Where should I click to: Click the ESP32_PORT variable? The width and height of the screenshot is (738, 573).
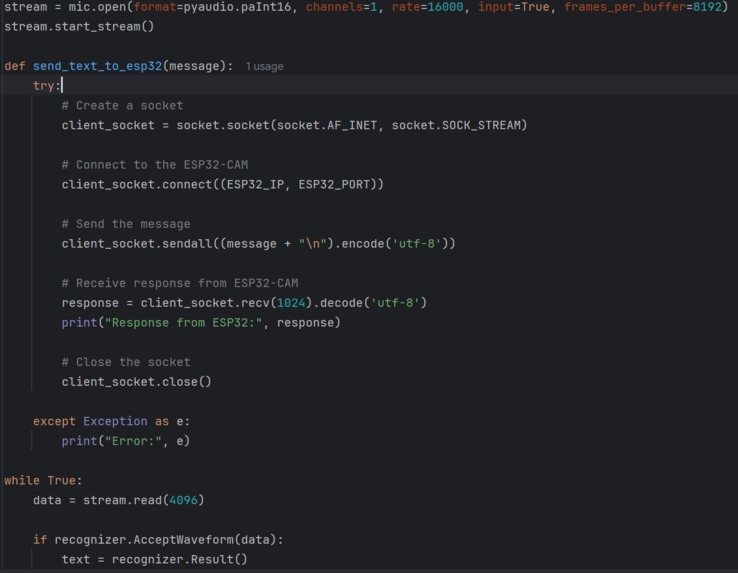334,185
